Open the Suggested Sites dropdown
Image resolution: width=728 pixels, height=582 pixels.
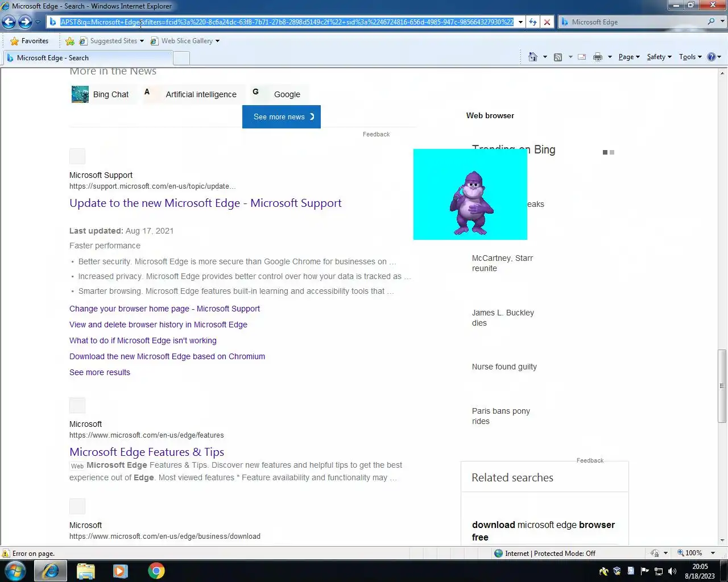pyautogui.click(x=112, y=41)
